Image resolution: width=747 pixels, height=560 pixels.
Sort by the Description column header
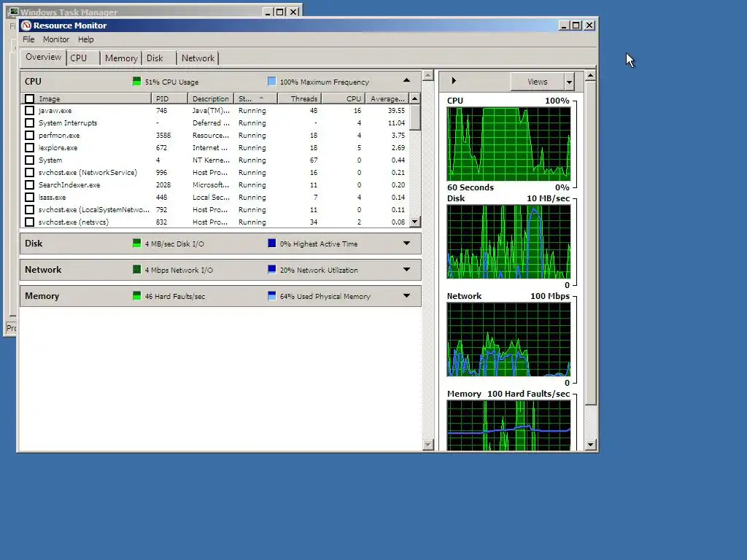[211, 98]
